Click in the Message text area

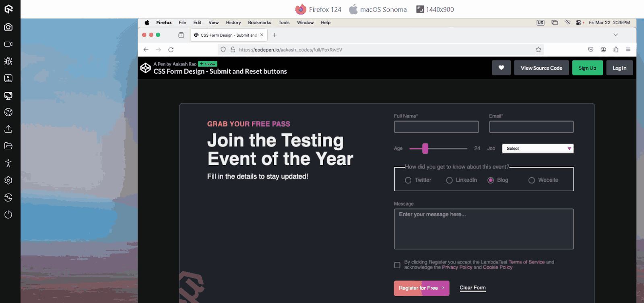pyautogui.click(x=484, y=229)
